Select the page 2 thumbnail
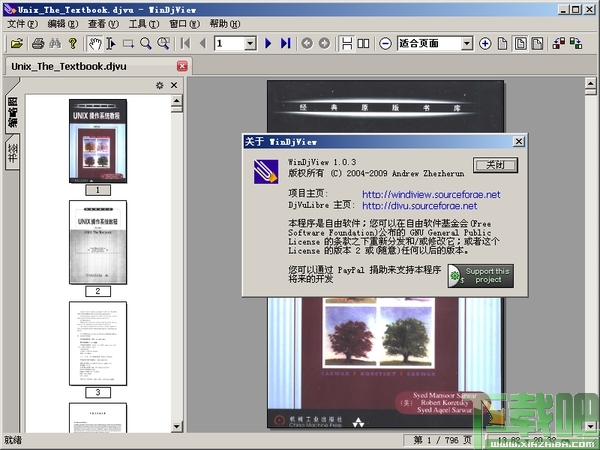This screenshot has width=600, height=450. [98, 242]
